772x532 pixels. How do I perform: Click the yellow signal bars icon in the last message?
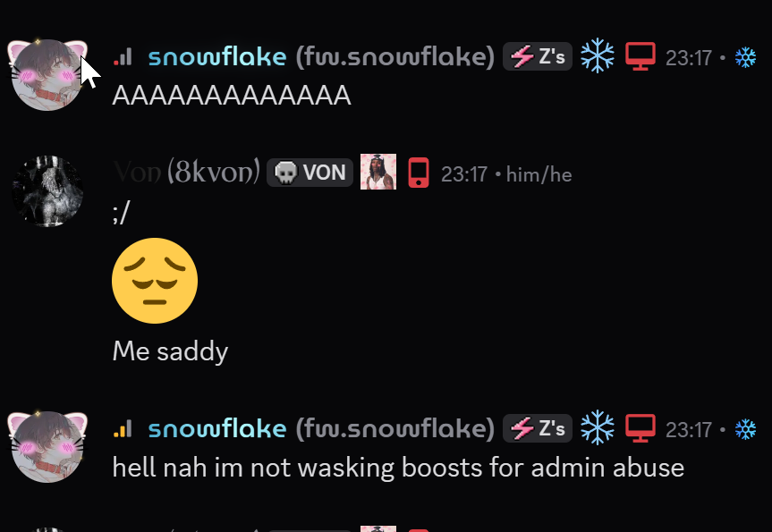click(123, 428)
